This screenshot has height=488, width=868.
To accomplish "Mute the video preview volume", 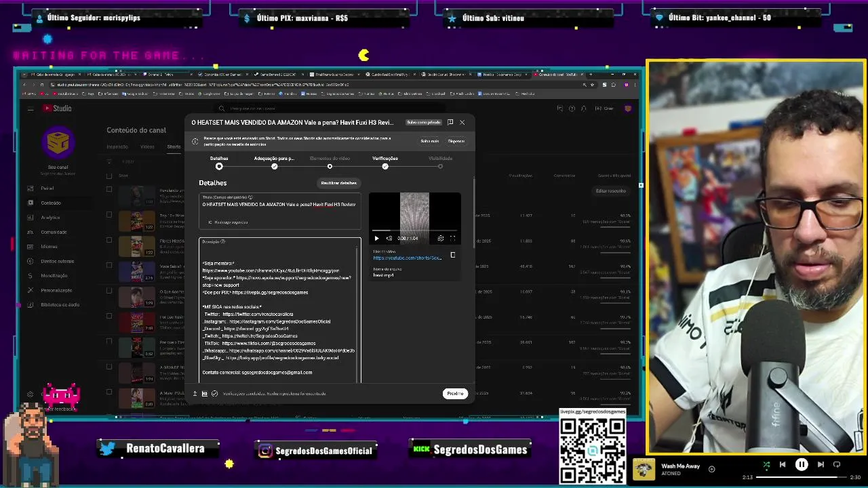I will [x=389, y=239].
